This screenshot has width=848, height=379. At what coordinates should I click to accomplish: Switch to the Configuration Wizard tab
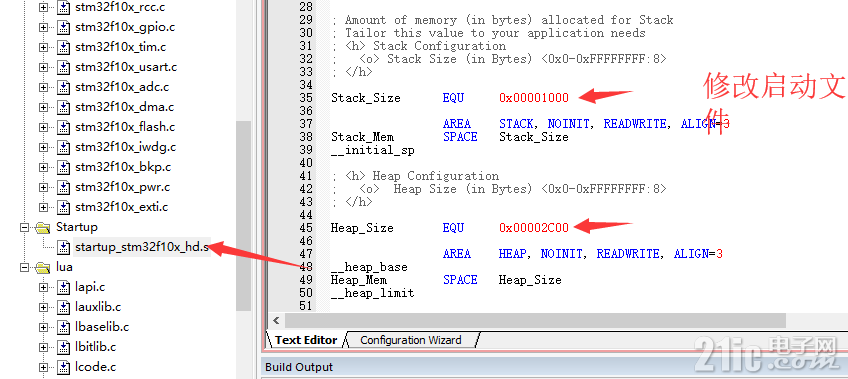410,340
